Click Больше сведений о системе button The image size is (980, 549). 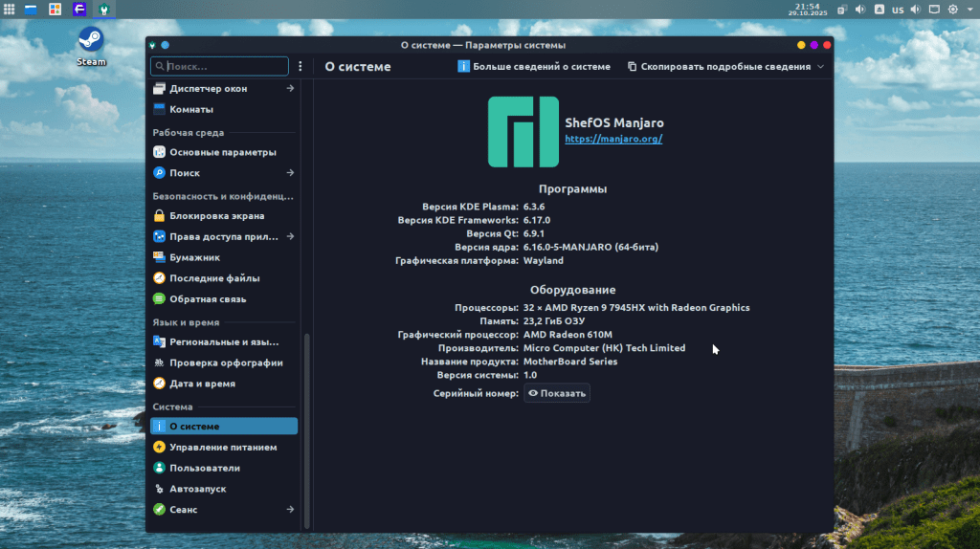pyautogui.click(x=534, y=67)
